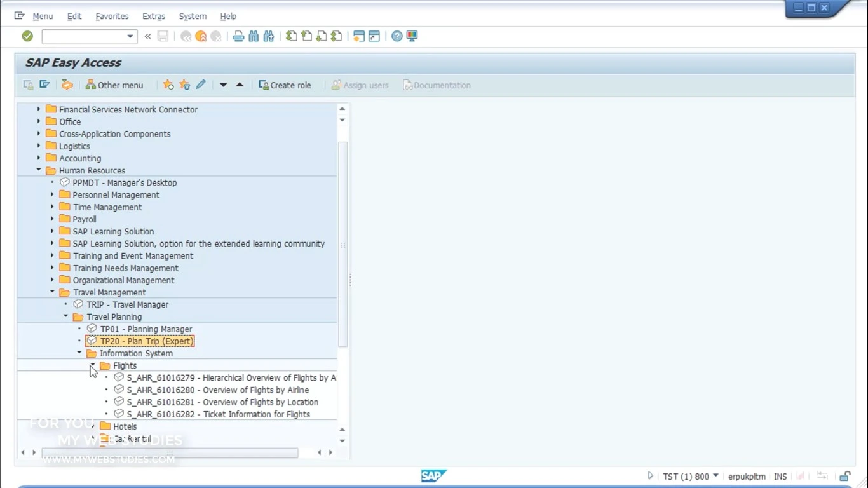Open command field dropdown arrow
The height and width of the screenshot is (488, 868).
click(x=130, y=36)
